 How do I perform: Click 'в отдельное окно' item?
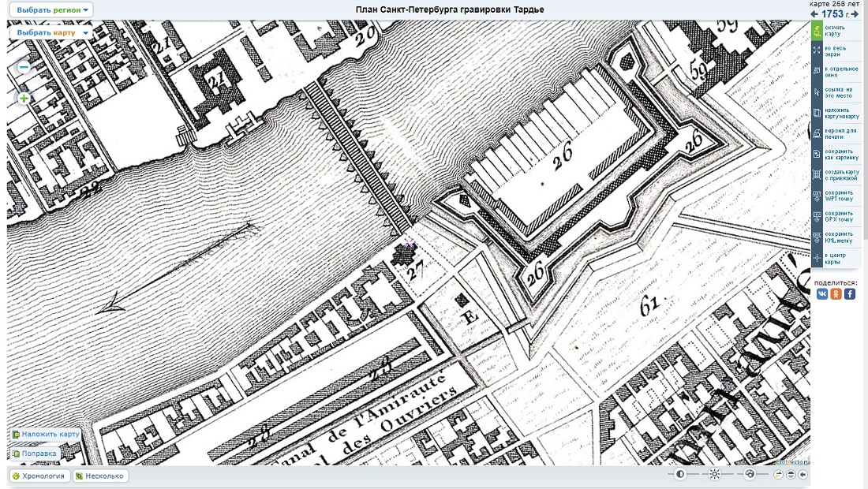pyautogui.click(x=836, y=72)
